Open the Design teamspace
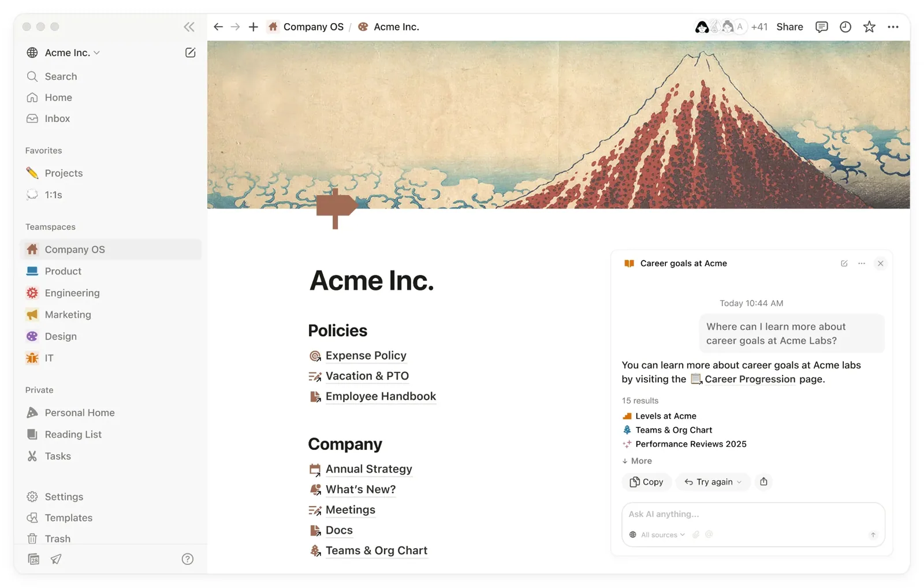 tap(111, 336)
